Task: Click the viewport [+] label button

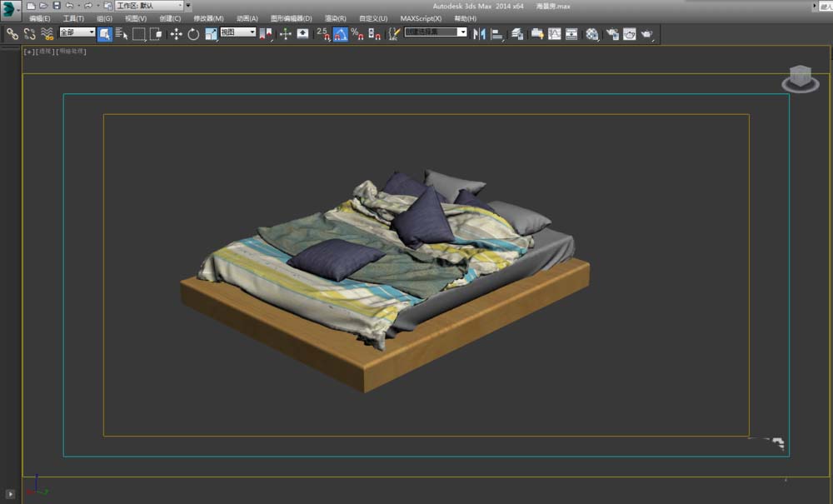Action: click(29, 52)
